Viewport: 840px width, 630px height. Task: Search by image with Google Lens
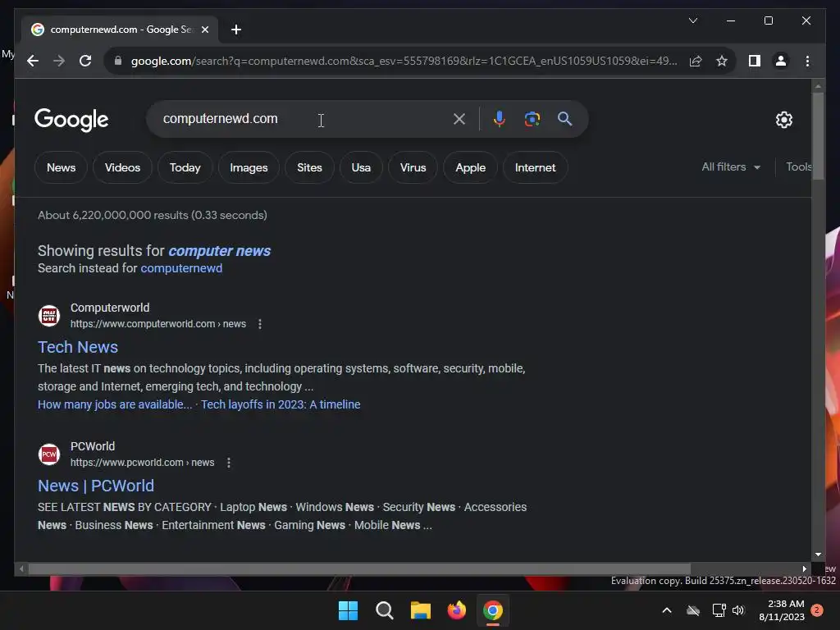pyautogui.click(x=532, y=119)
